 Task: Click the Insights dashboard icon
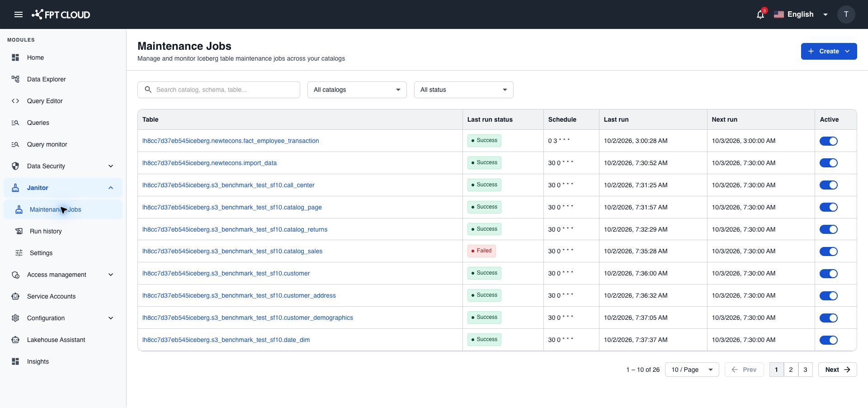(15, 361)
